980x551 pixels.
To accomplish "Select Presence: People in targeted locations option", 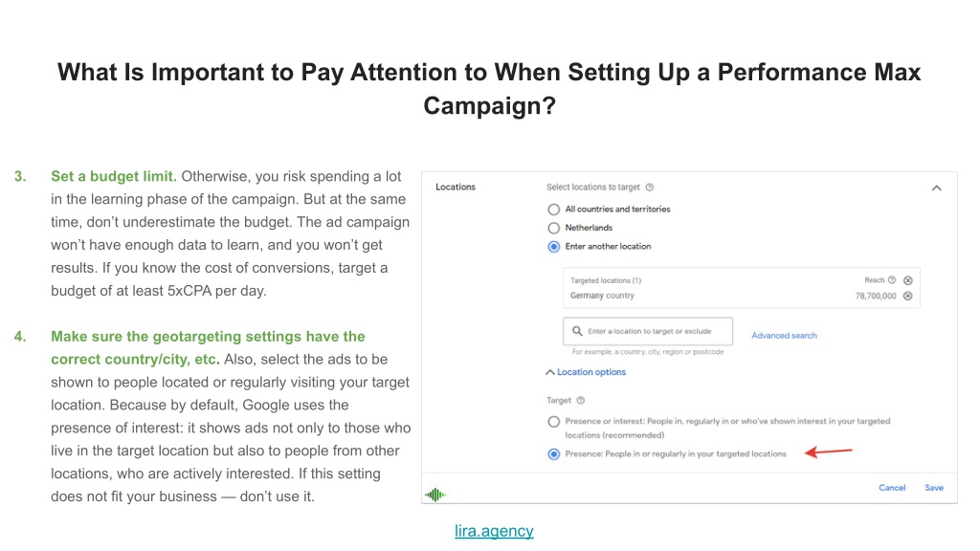I will [x=554, y=454].
